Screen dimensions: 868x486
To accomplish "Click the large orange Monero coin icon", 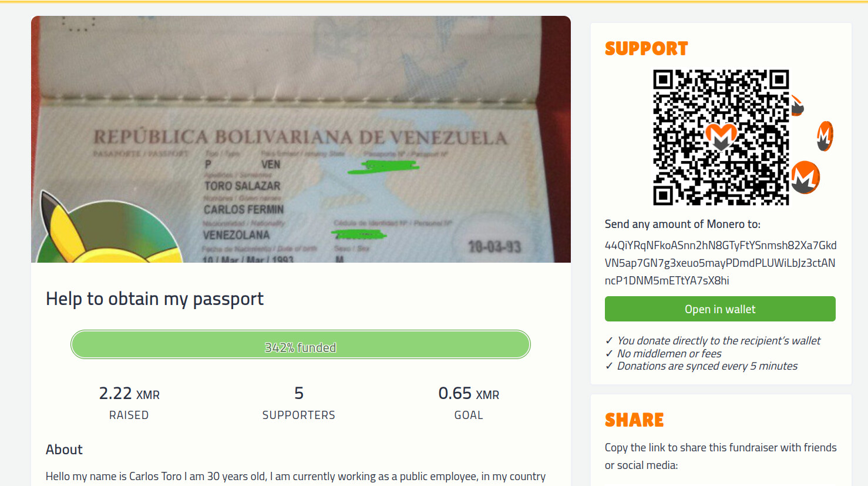I will click(x=805, y=177).
